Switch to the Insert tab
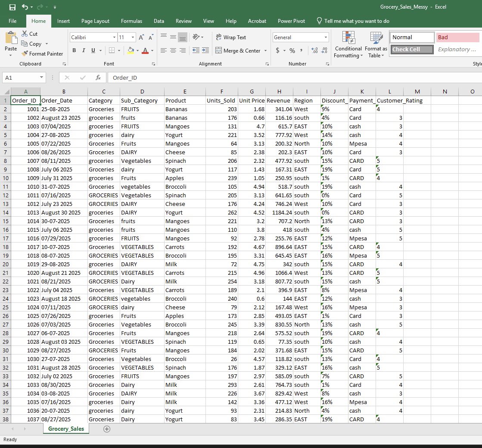 tap(63, 21)
